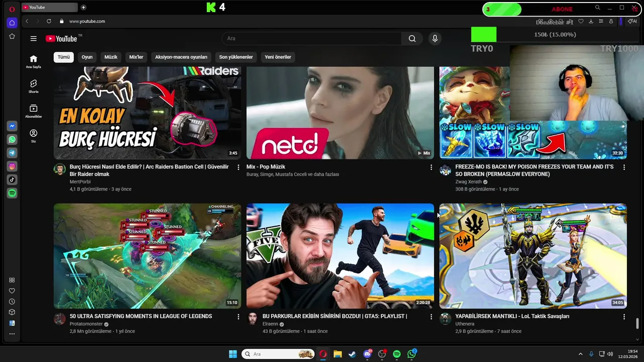
Task: Open Discord from the Windows taskbar
Action: click(x=367, y=354)
